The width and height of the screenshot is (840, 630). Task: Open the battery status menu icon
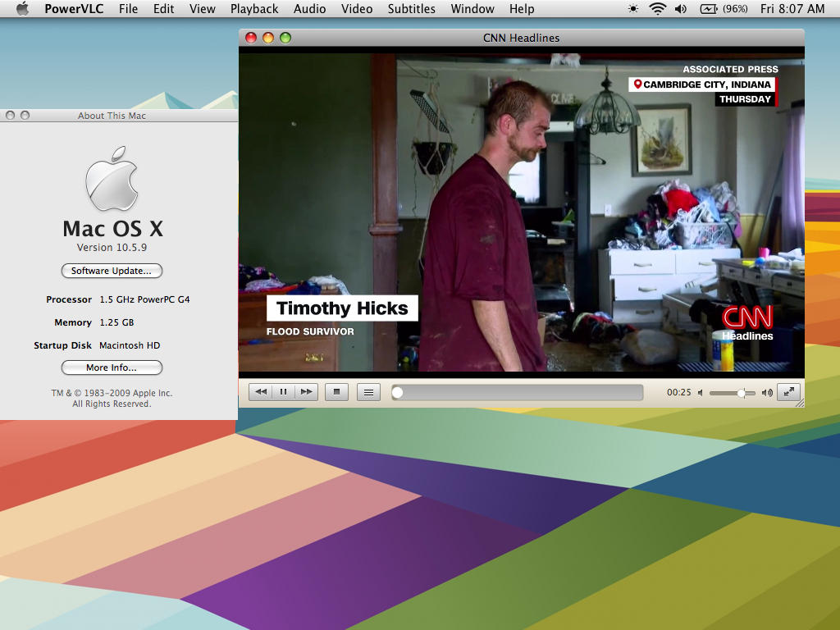[x=709, y=8]
